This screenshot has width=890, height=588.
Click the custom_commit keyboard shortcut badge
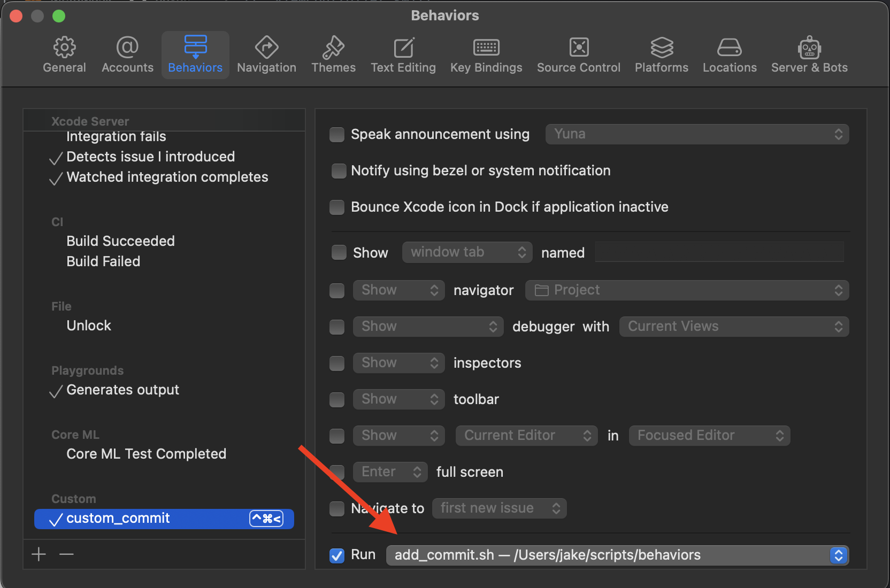(266, 519)
